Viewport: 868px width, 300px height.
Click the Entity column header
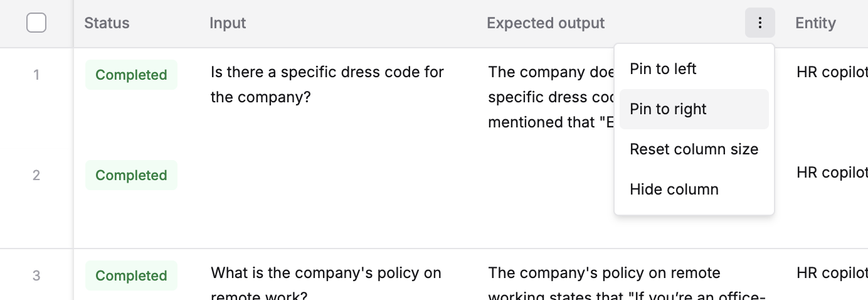(x=815, y=23)
